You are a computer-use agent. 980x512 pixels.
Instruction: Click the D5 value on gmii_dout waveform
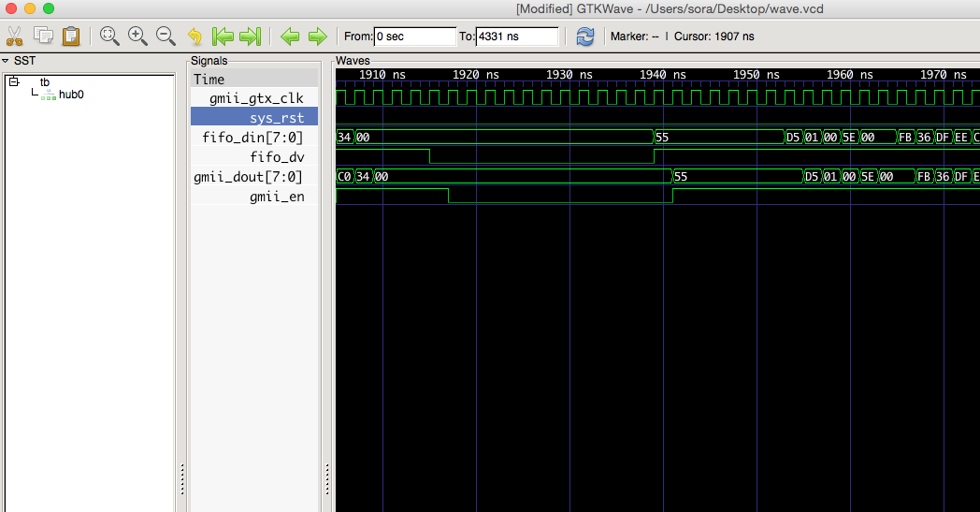(x=812, y=177)
